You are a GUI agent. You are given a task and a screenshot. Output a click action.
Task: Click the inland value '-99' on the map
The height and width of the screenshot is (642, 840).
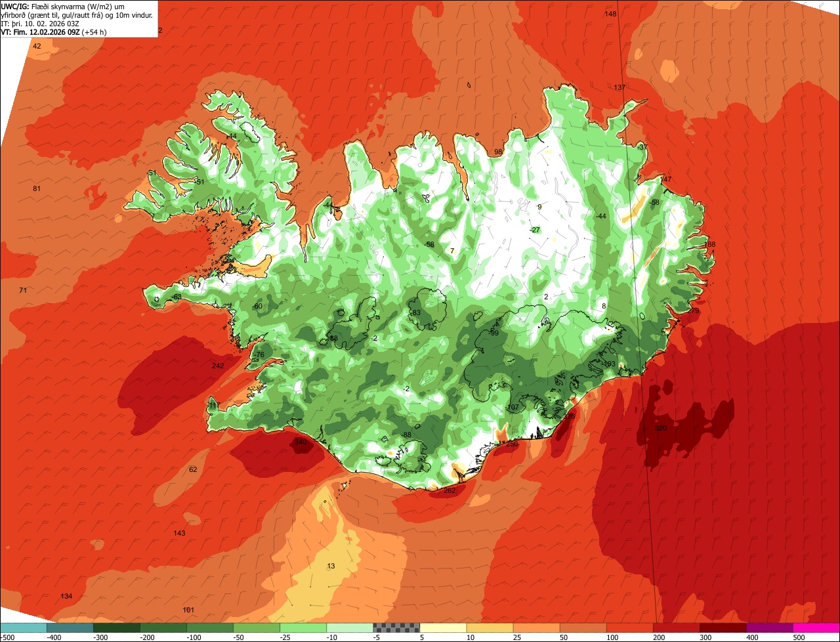[x=493, y=333]
